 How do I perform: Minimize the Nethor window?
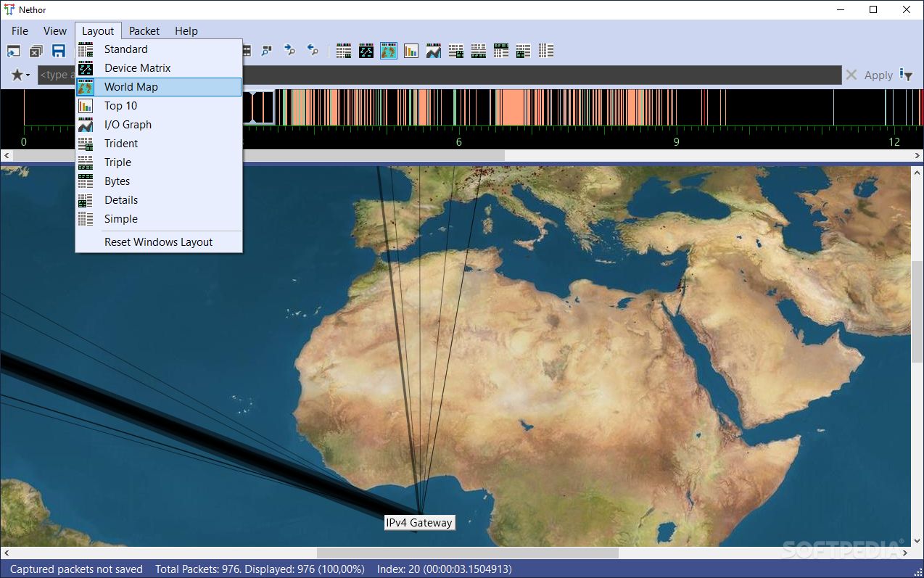point(840,10)
